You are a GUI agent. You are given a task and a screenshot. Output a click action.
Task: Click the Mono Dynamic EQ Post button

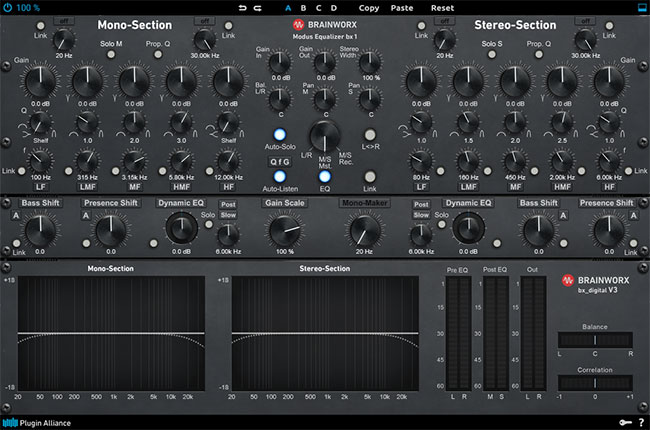tap(228, 204)
